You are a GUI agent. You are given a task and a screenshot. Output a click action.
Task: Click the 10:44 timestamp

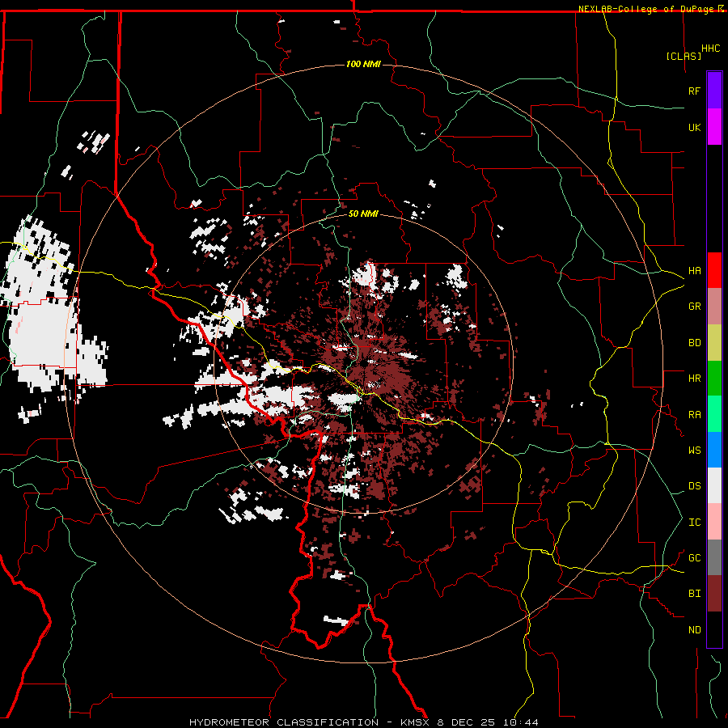point(520,722)
